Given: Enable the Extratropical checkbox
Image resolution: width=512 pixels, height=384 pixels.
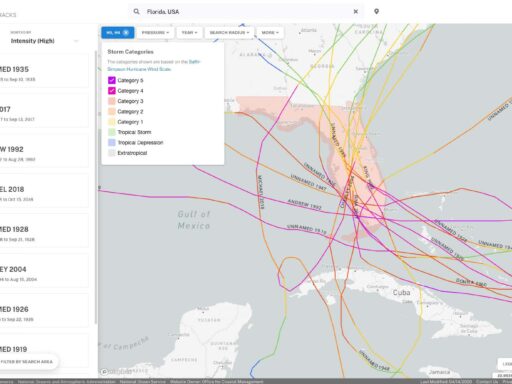Looking at the screenshot, I should pyautogui.click(x=112, y=153).
